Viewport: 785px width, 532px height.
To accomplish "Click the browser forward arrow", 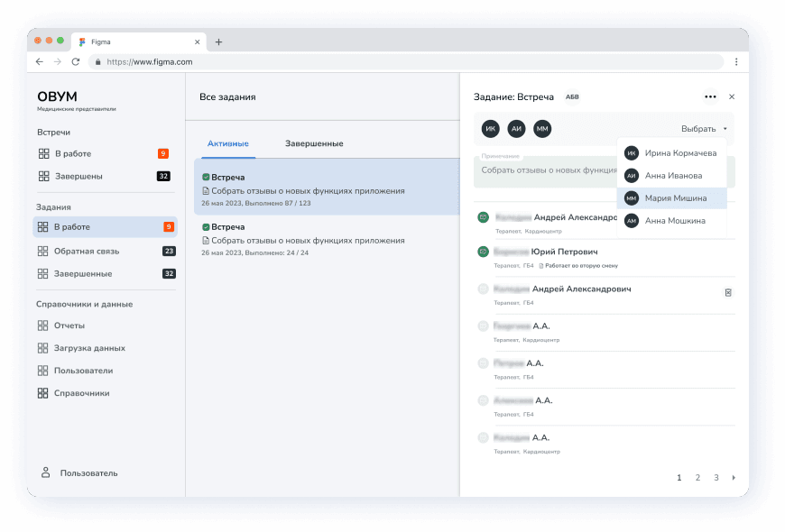I will pos(58,61).
